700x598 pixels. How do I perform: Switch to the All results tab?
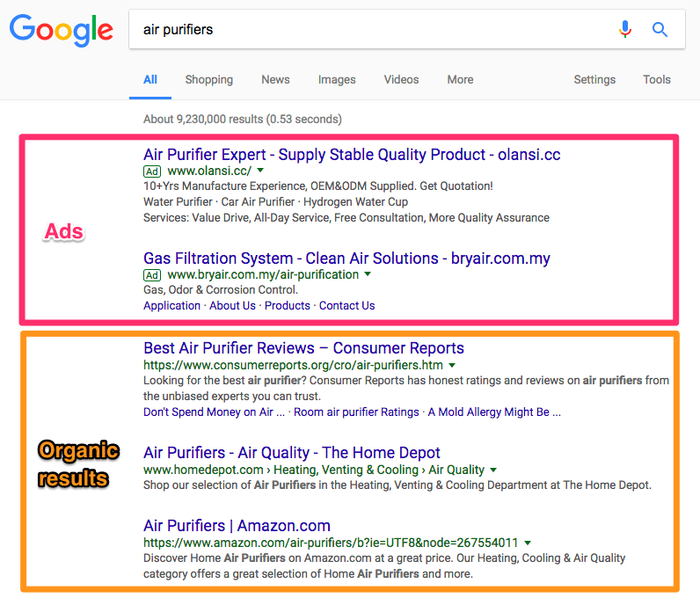(x=150, y=79)
